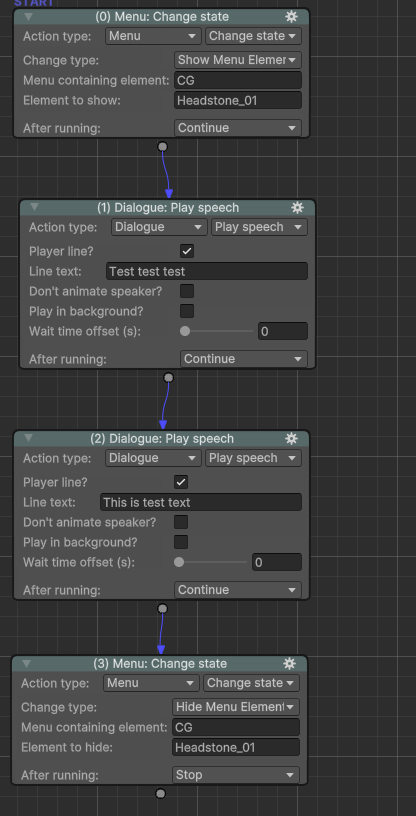Click Element to hide field Headstone_01

tap(235, 747)
